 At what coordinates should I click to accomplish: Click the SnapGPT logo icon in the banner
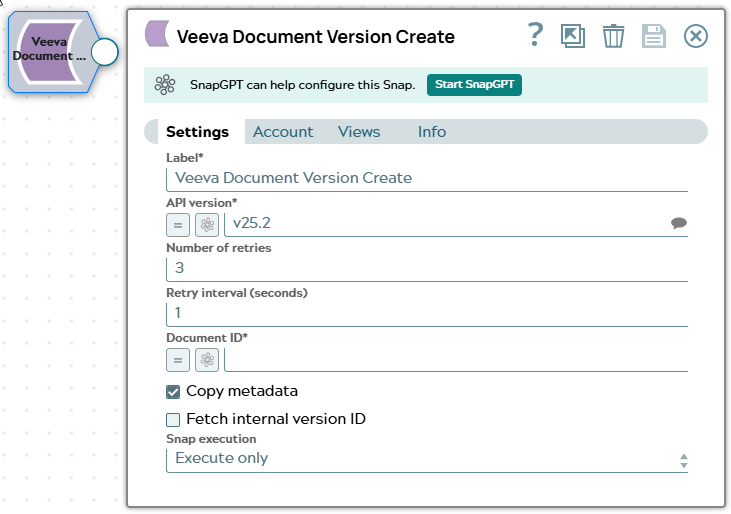[x=165, y=85]
